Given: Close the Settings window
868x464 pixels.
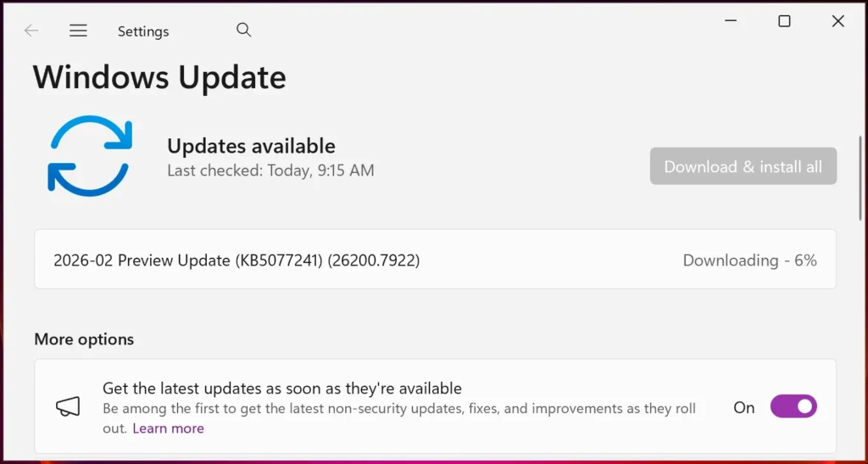Looking at the screenshot, I should pyautogui.click(x=837, y=21).
